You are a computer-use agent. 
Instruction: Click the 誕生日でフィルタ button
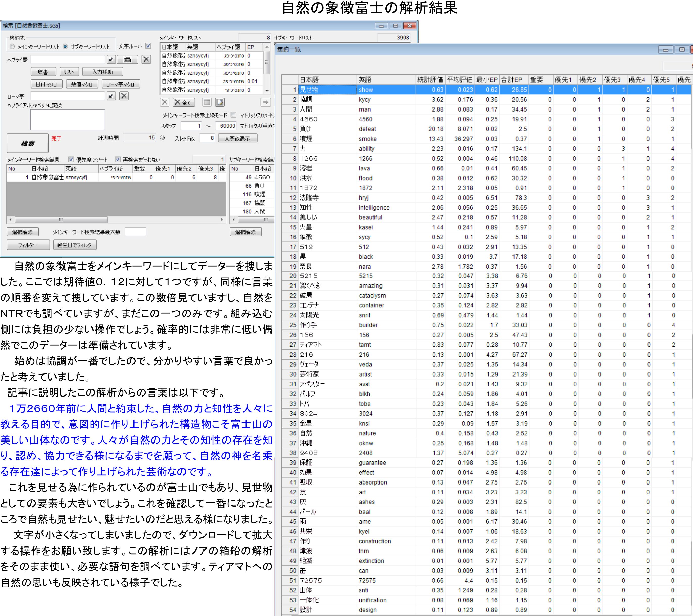75,245
